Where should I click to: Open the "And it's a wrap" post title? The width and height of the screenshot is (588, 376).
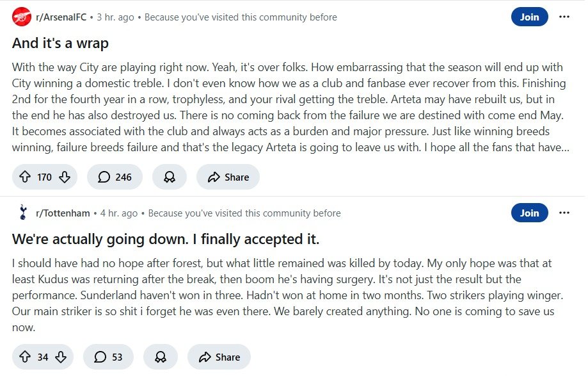[x=60, y=44]
